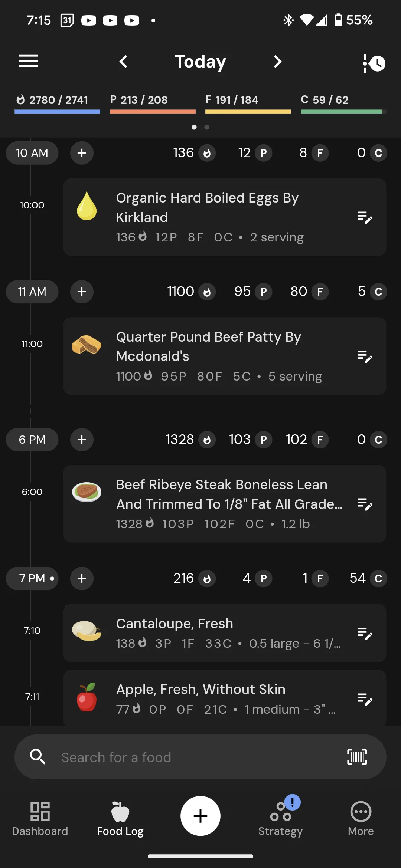Image resolution: width=401 pixels, height=868 pixels.
Task: Open the hamburger navigation menu
Action: 28,61
